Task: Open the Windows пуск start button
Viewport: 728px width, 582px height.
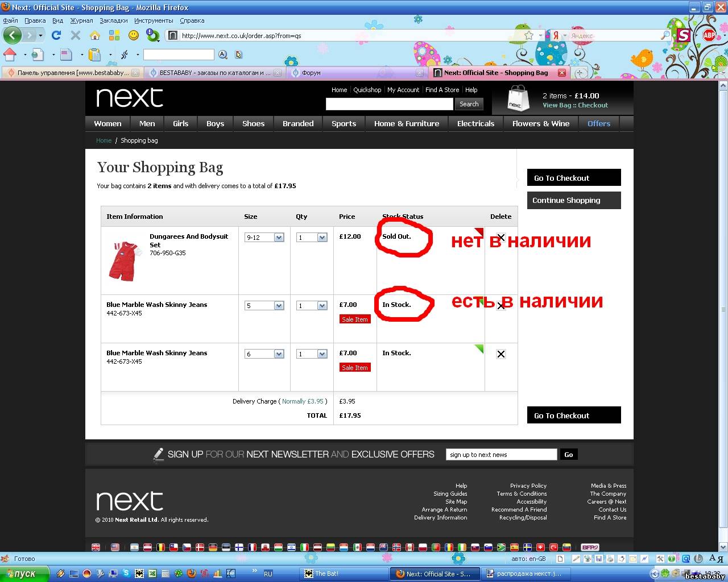Action: pos(25,574)
